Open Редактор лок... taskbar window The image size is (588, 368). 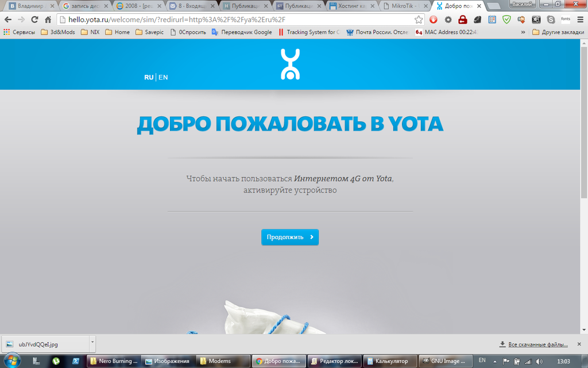(334, 361)
